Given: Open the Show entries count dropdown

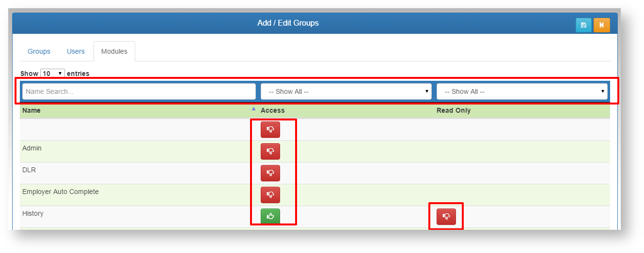Looking at the screenshot, I should point(53,74).
